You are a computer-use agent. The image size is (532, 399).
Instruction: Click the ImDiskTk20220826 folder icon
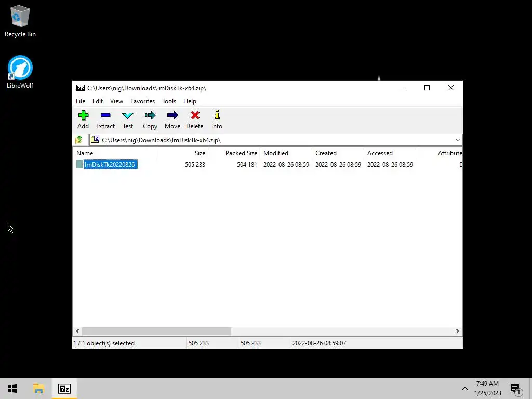[x=79, y=165]
